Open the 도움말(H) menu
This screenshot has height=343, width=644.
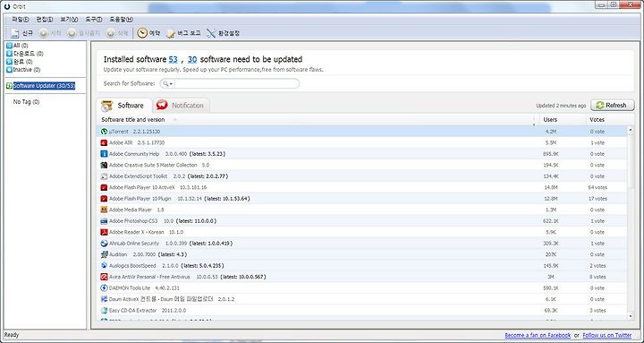[121, 20]
